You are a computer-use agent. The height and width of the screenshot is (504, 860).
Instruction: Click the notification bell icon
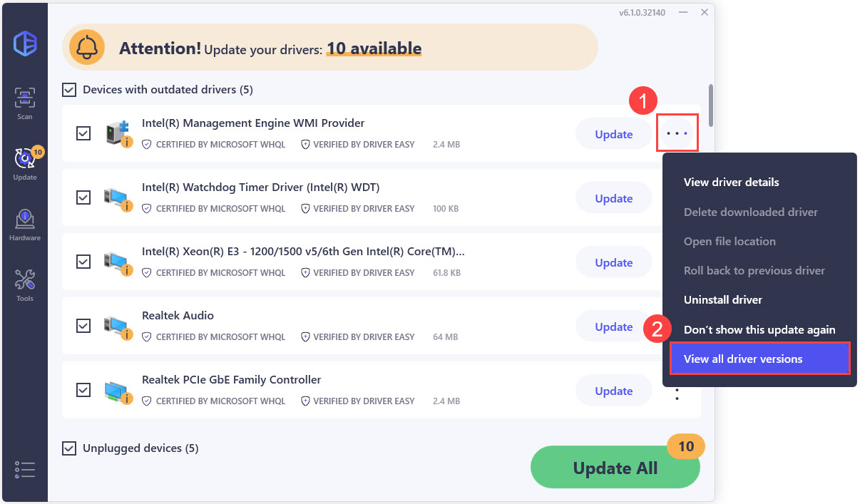coord(87,48)
